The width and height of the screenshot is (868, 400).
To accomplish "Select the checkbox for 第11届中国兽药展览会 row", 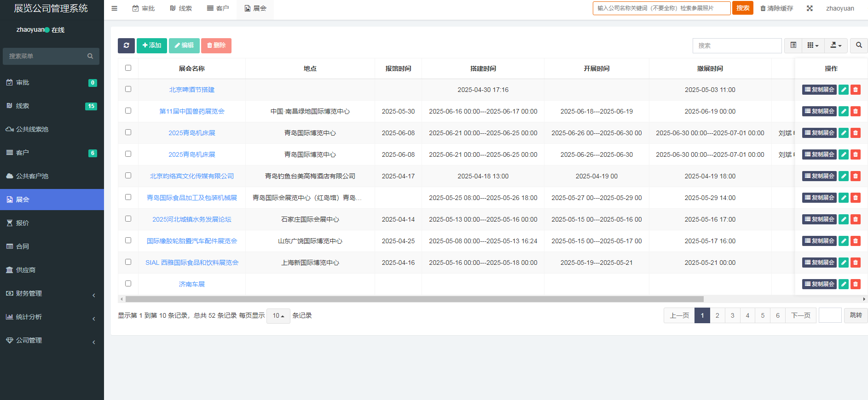I will tap(128, 111).
